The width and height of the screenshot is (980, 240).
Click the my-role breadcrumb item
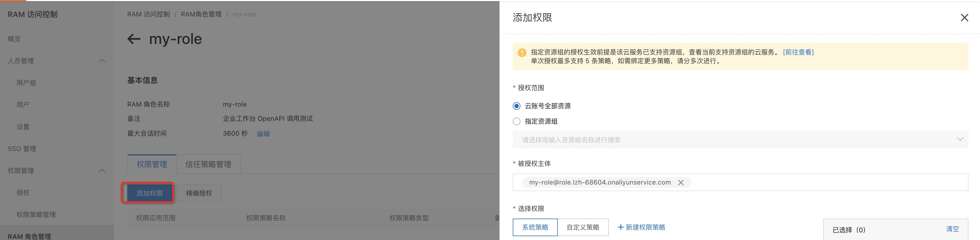245,14
